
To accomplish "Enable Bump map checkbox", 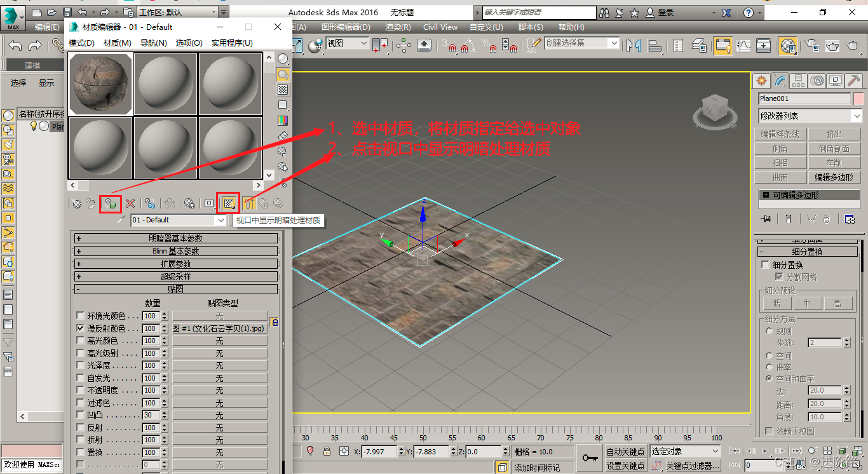I will click(x=80, y=415).
